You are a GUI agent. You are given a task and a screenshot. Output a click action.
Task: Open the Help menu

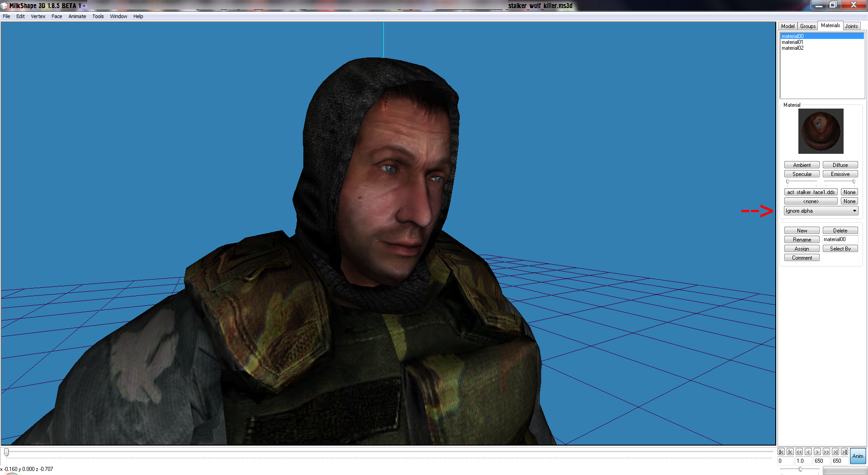[x=138, y=16]
